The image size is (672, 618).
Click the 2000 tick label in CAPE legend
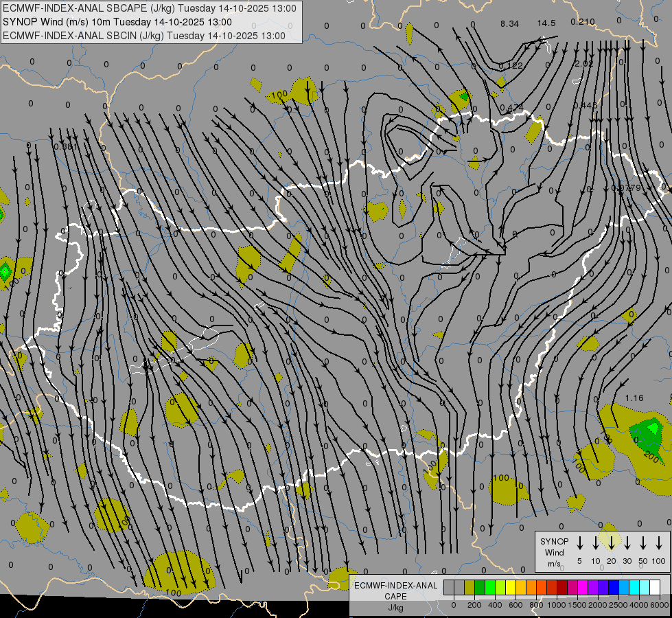598,605
